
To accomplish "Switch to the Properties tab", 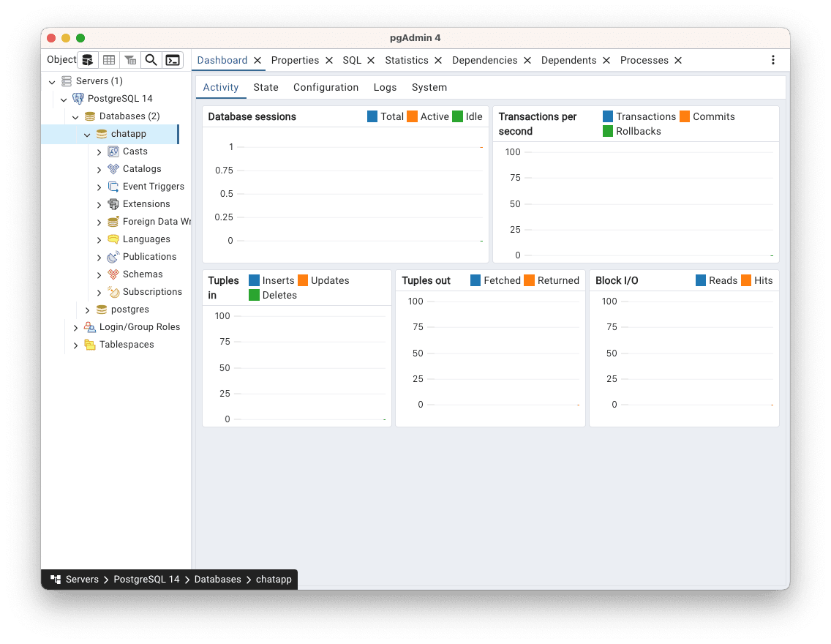I will click(x=295, y=61).
